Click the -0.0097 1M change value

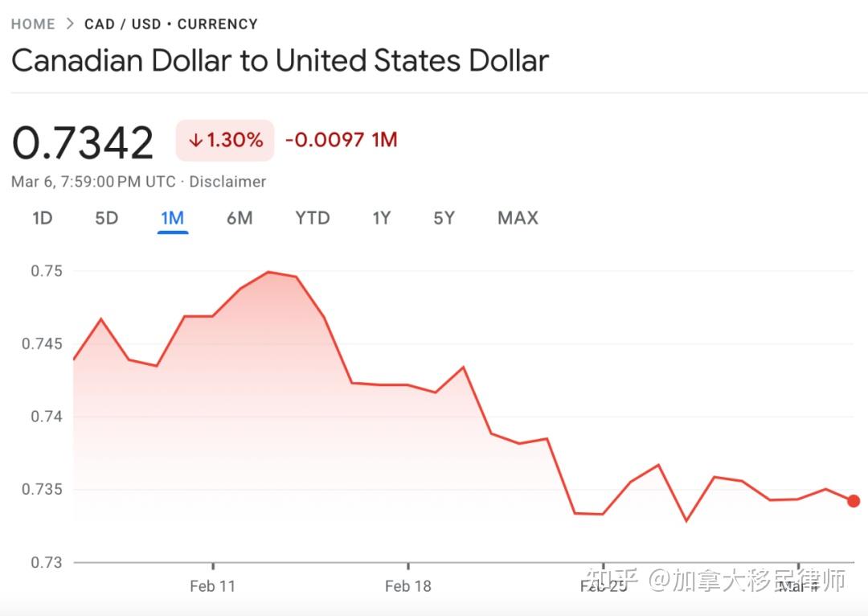(341, 139)
